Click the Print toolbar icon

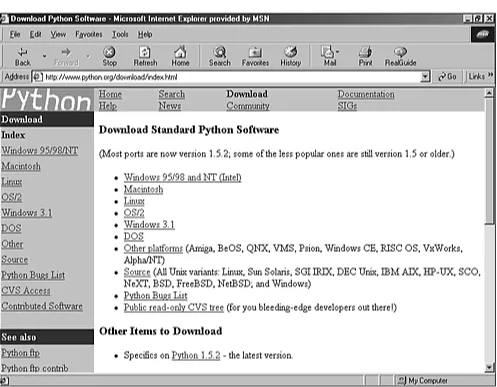click(365, 52)
